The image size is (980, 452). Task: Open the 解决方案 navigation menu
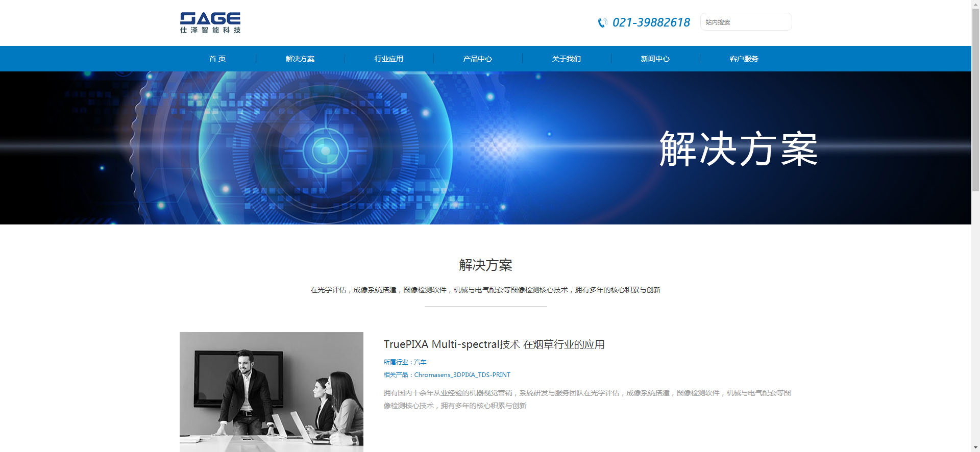300,59
